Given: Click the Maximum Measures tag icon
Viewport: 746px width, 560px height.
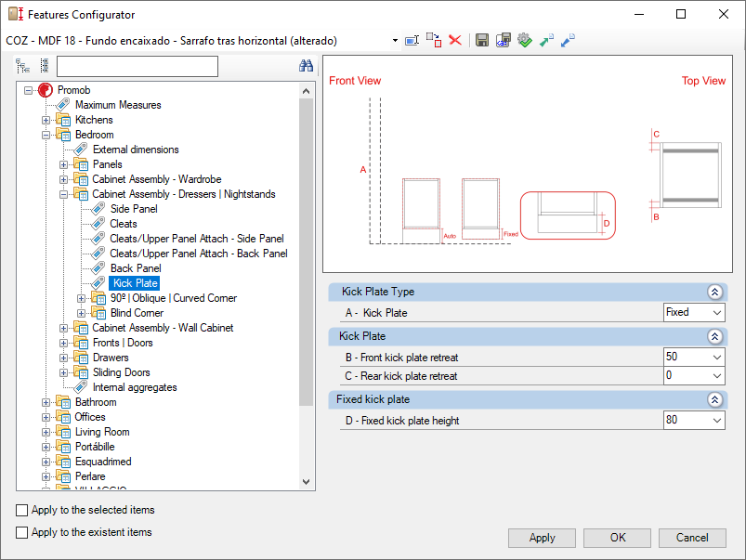Looking at the screenshot, I should [x=63, y=105].
